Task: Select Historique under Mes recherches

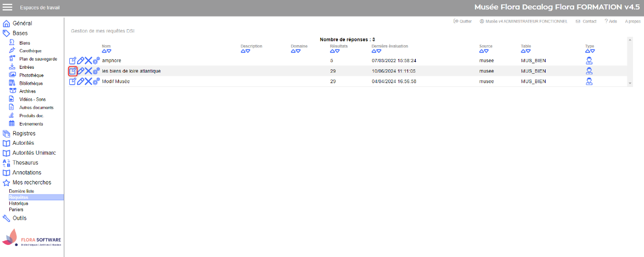Action: [19, 204]
